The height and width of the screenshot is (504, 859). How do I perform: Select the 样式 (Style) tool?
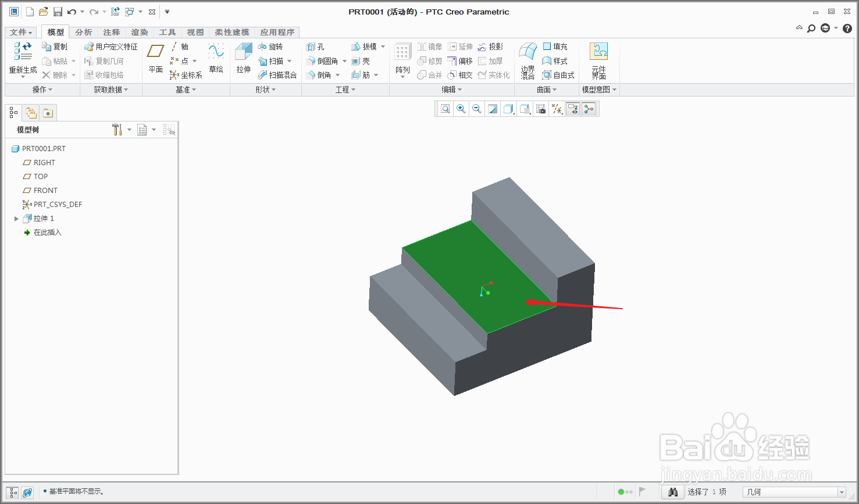point(555,61)
